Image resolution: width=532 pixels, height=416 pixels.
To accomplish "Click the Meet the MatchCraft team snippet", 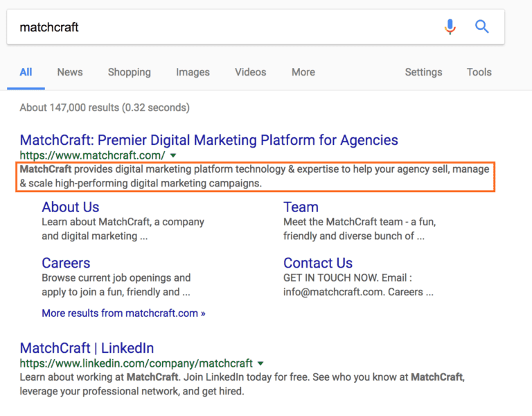I will click(x=360, y=229).
